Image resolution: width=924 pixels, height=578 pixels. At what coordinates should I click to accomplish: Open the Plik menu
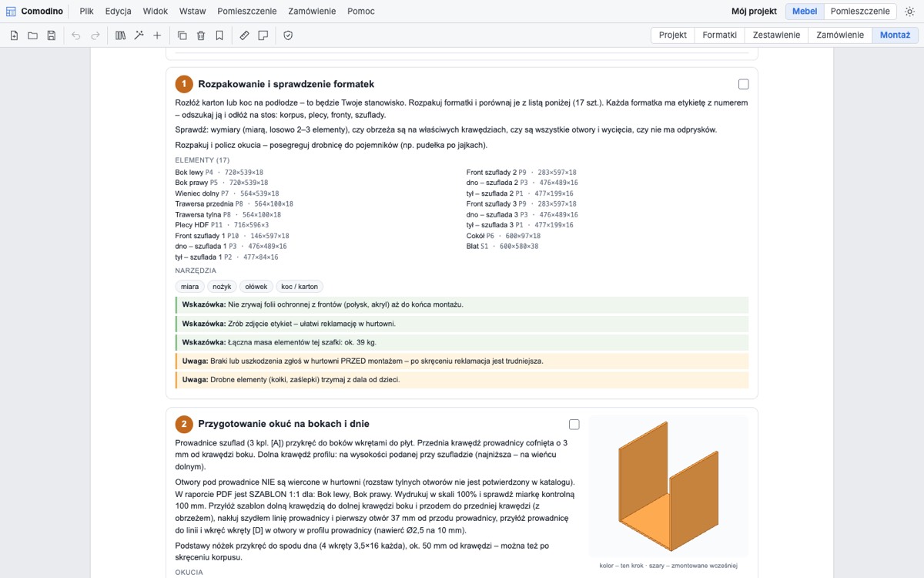click(x=87, y=12)
